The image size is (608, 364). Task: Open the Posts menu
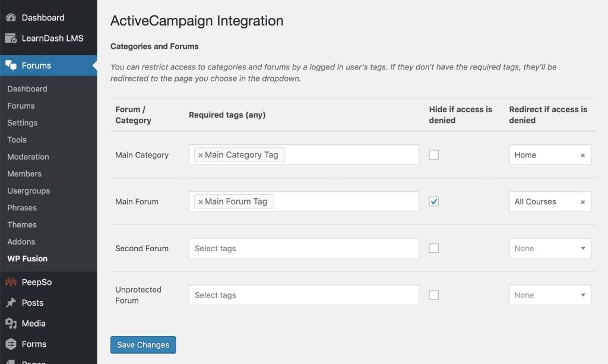point(49,303)
